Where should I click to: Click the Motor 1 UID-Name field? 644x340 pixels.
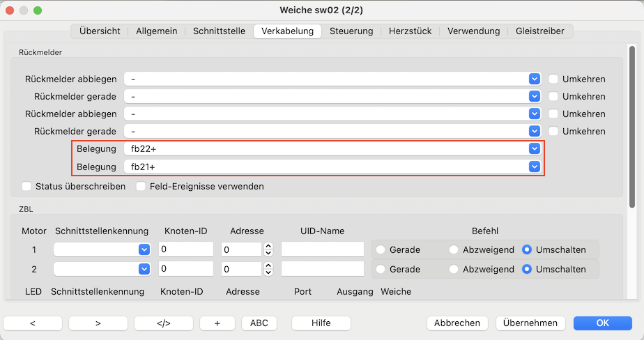coord(322,249)
